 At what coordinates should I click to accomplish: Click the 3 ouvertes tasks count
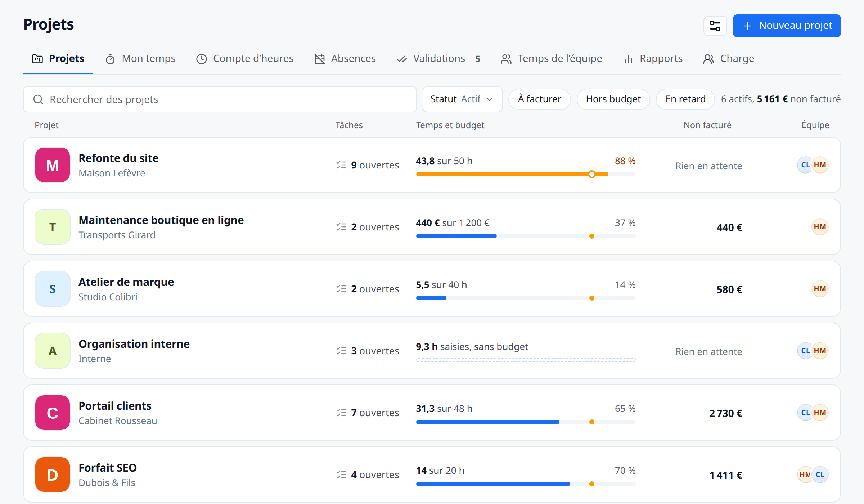[x=375, y=351]
